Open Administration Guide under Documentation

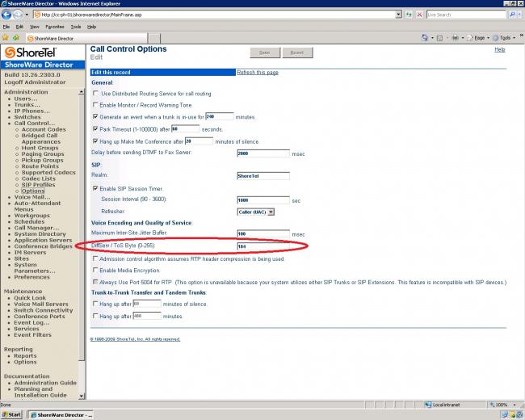pos(45,383)
